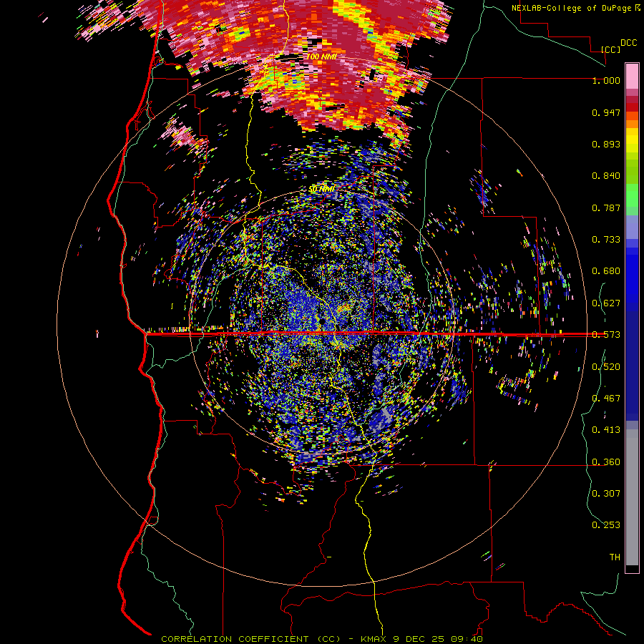Image resolution: width=644 pixels, height=644 pixels.
Task: Pick the dark navy segment of the color scale
Action: [x=632, y=361]
